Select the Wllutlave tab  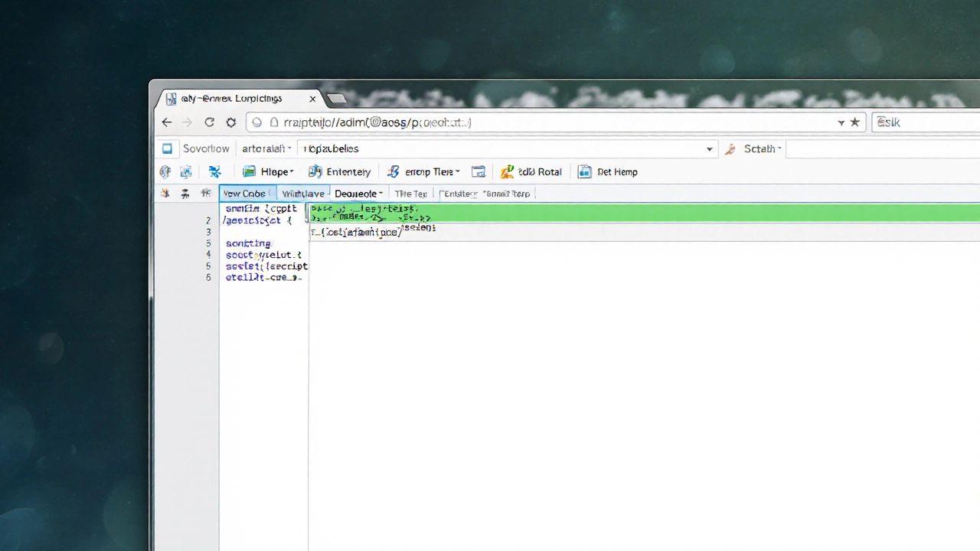pos(302,194)
